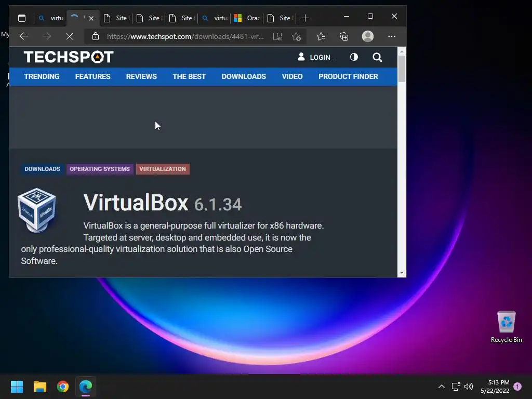Click the DOWNLOADS breadcrumb tag
Image resolution: width=532 pixels, height=399 pixels.
pos(42,169)
